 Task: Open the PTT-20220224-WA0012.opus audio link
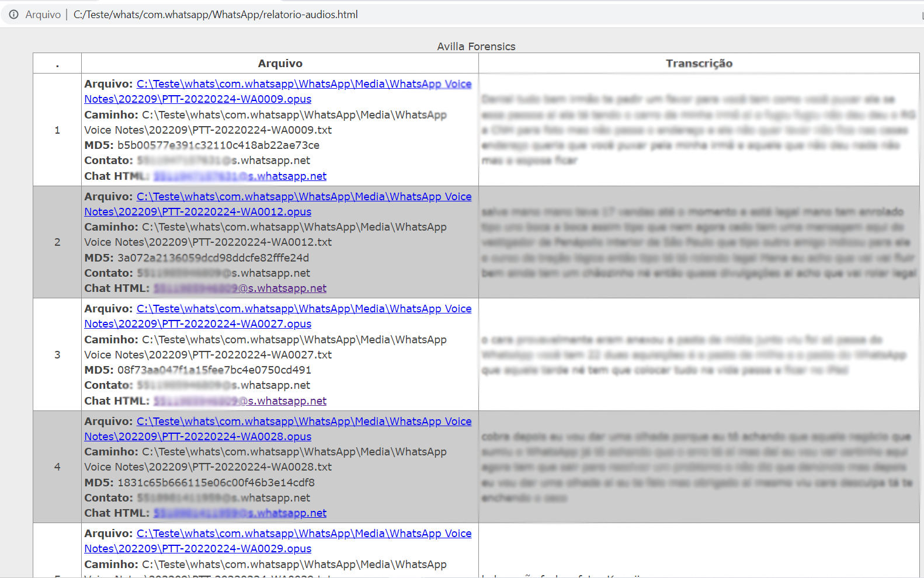pyautogui.click(x=278, y=204)
